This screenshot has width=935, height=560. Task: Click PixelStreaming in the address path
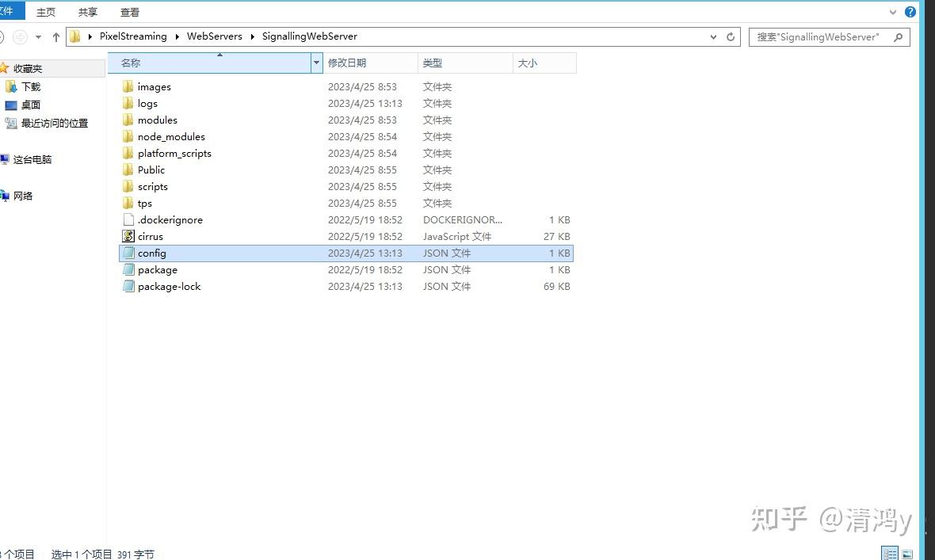pyautogui.click(x=133, y=36)
